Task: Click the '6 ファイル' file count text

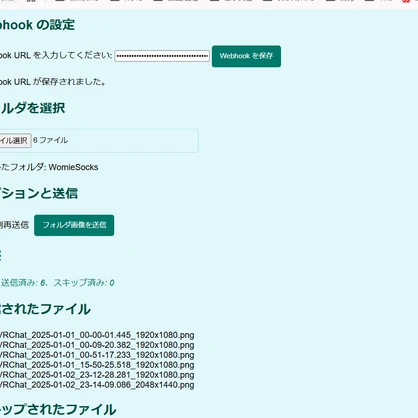Action: pos(50,140)
